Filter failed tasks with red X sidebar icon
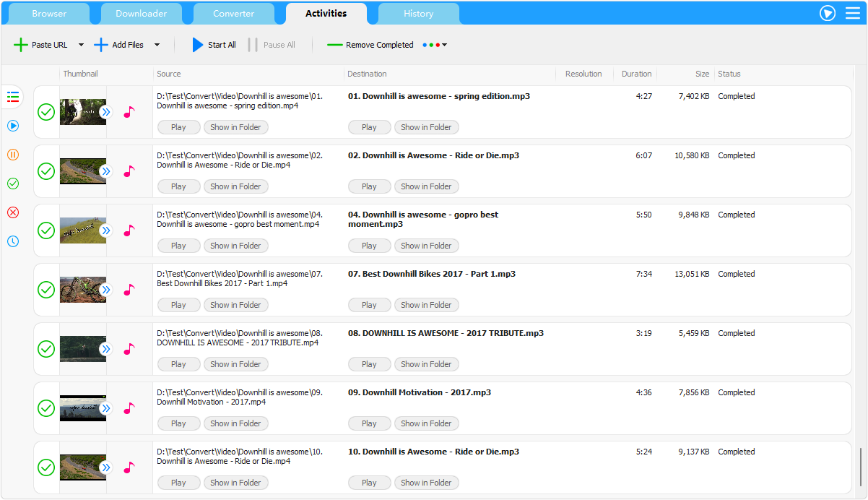868x500 pixels. pyautogui.click(x=13, y=212)
